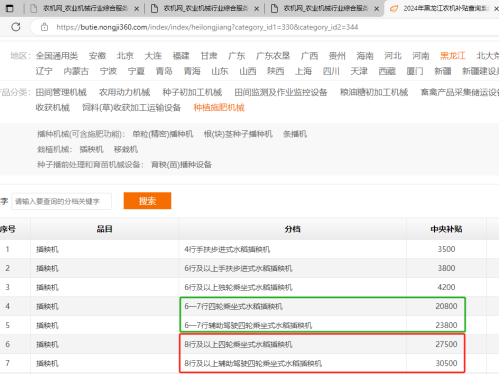The image size is (499, 375).
Task: Open category 农用动力机械
Action: click(124, 92)
